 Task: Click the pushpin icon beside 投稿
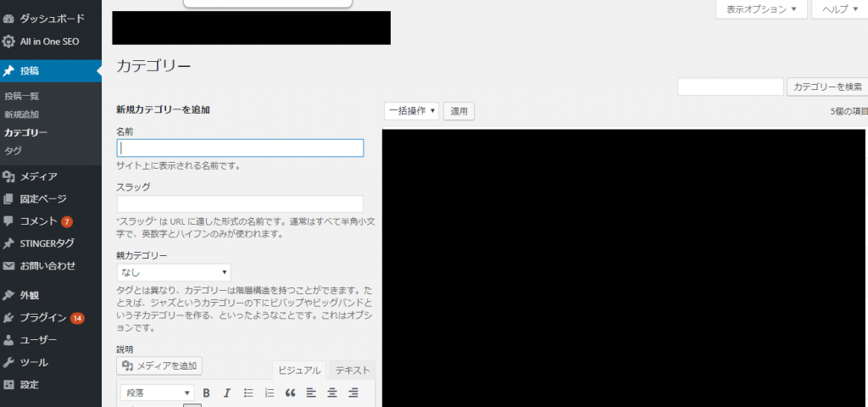click(x=8, y=71)
